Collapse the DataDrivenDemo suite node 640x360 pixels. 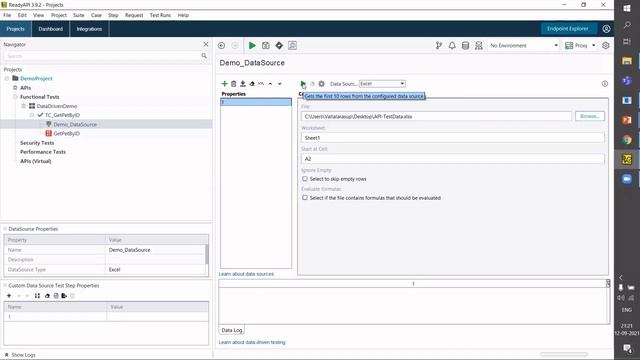coord(24,106)
